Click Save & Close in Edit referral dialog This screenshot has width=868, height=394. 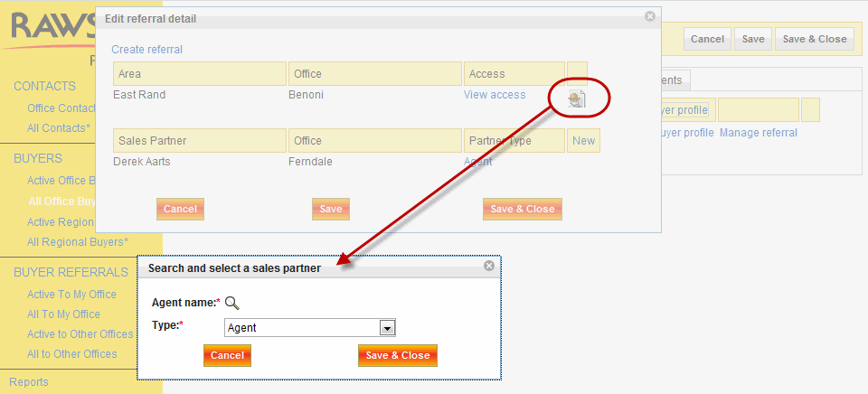pos(522,209)
